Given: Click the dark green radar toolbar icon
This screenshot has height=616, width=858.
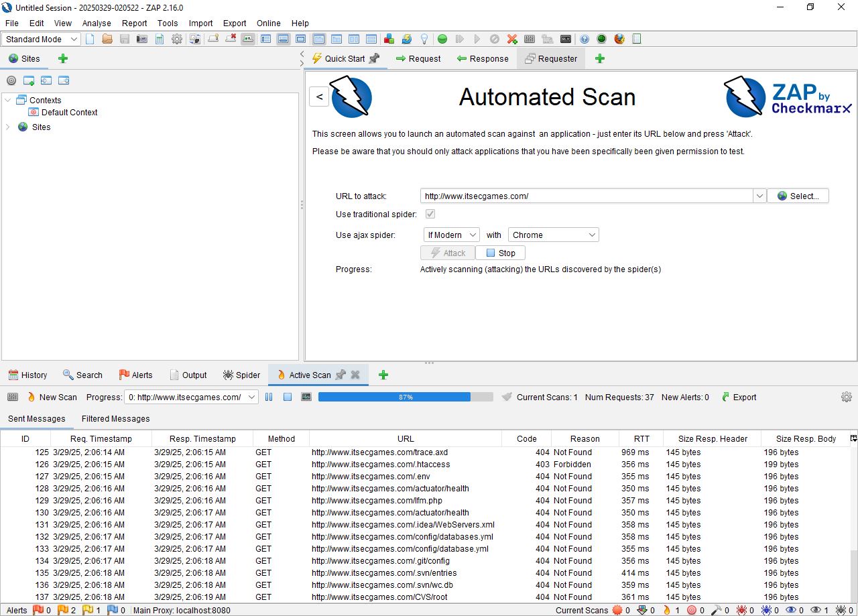Looking at the screenshot, I should click(x=602, y=39).
